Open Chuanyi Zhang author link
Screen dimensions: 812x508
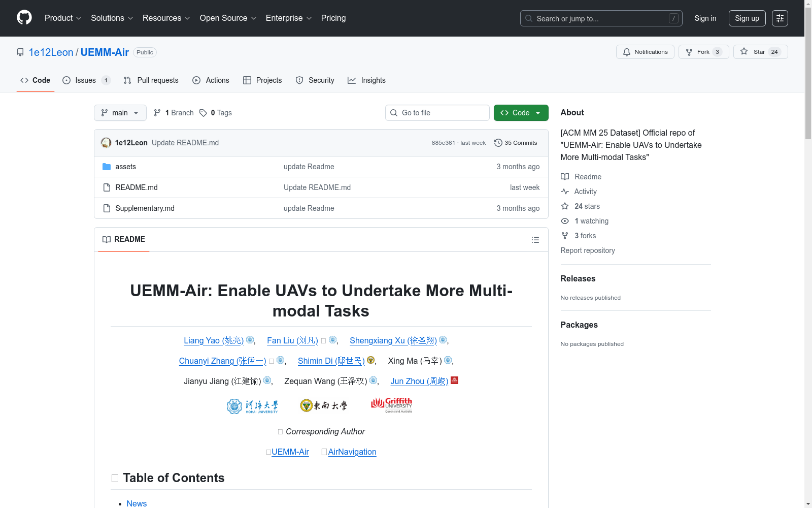coord(222,361)
